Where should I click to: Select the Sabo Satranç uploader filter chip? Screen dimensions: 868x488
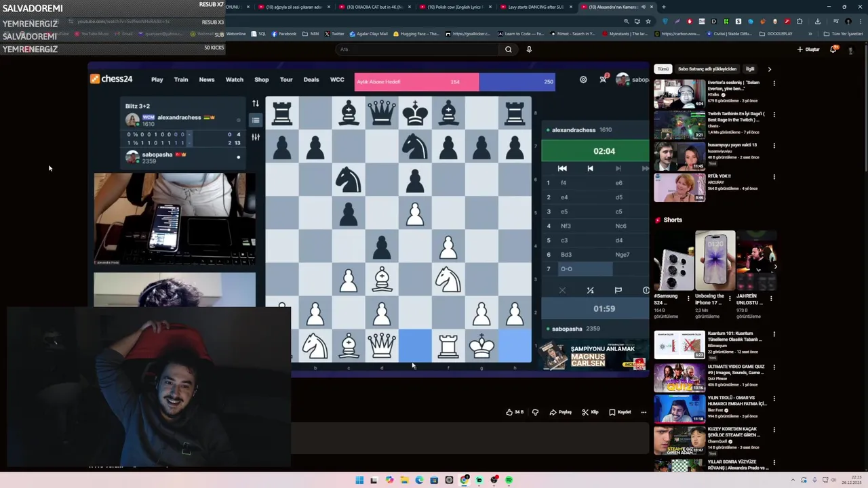(x=707, y=69)
